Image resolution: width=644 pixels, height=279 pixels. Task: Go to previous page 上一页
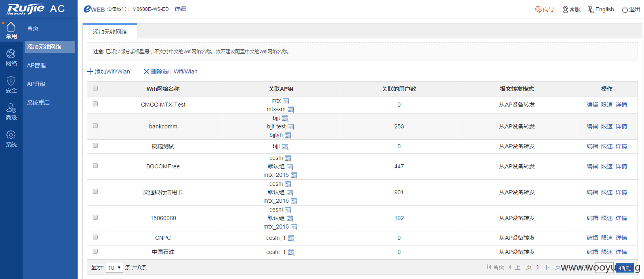pos(520,267)
